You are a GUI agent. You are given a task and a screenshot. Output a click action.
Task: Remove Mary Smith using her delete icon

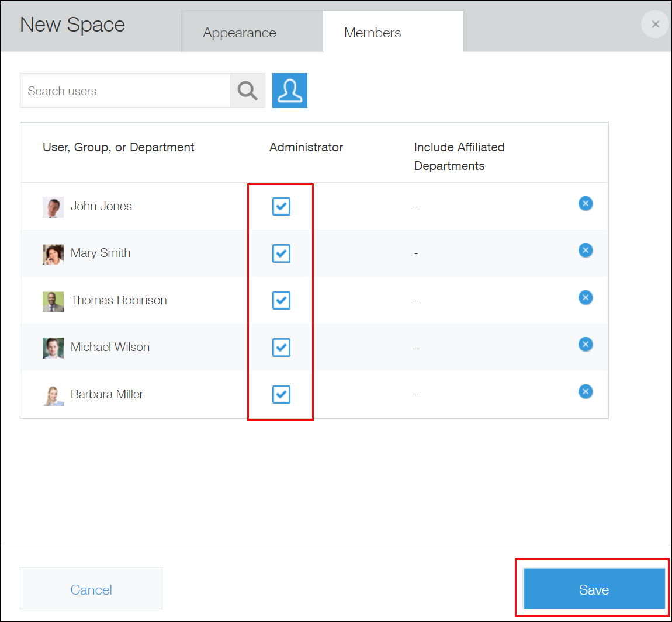[x=586, y=250]
